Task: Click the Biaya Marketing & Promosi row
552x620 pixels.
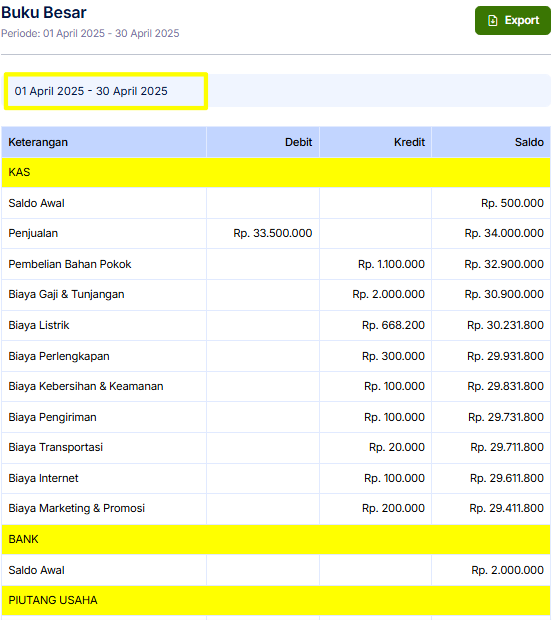Action: click(x=276, y=508)
